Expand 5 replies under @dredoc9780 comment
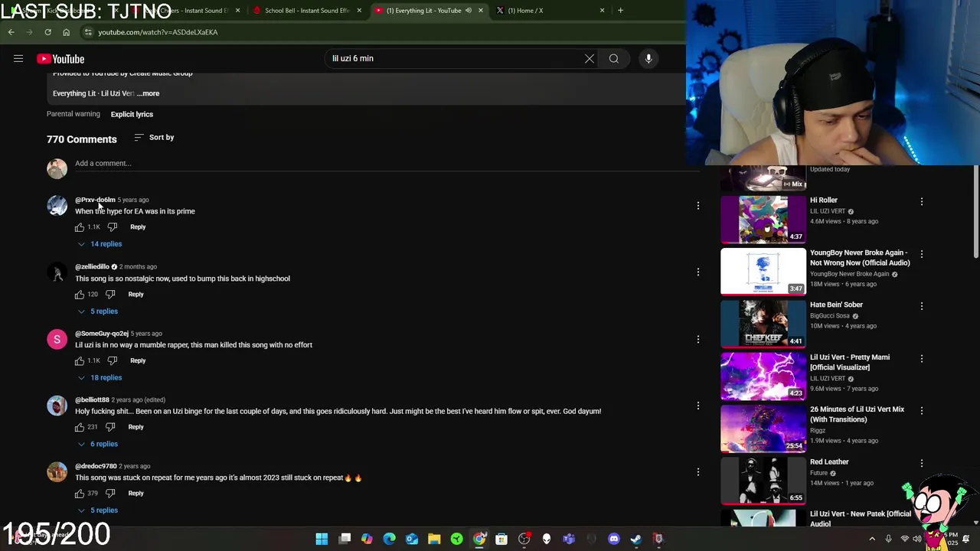The width and height of the screenshot is (980, 551). [97, 510]
